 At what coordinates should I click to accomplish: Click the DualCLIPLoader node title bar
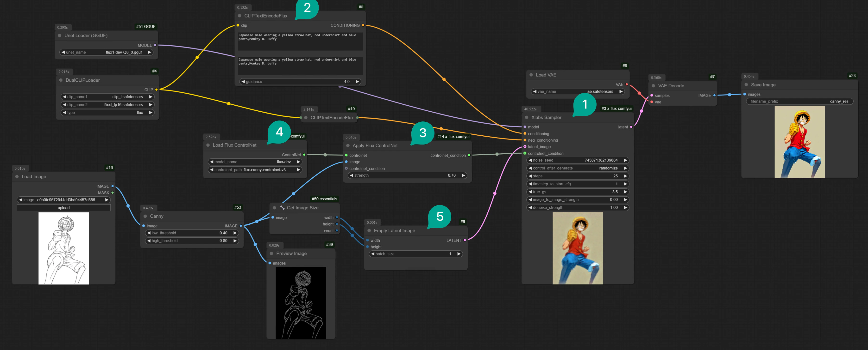[x=82, y=80]
